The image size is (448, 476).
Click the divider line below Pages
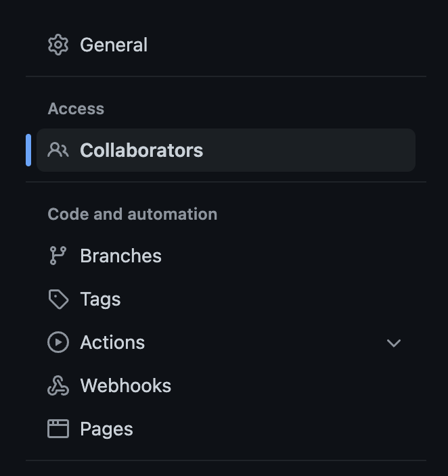226,460
